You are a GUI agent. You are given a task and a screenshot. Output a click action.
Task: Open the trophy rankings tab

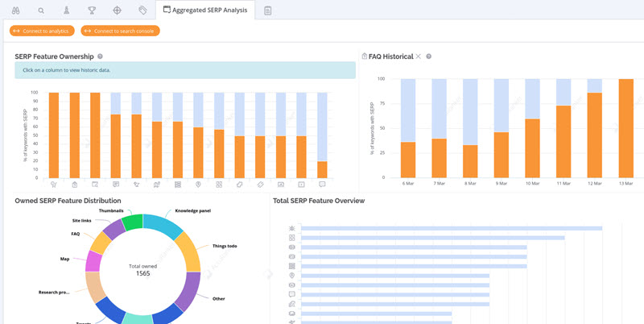tap(92, 10)
